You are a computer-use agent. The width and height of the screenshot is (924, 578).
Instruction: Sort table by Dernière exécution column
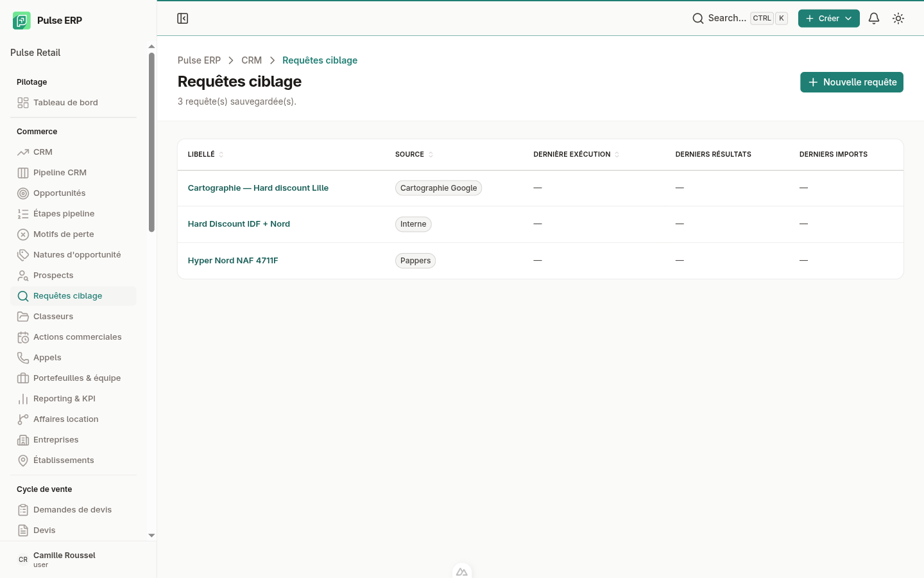click(x=576, y=155)
